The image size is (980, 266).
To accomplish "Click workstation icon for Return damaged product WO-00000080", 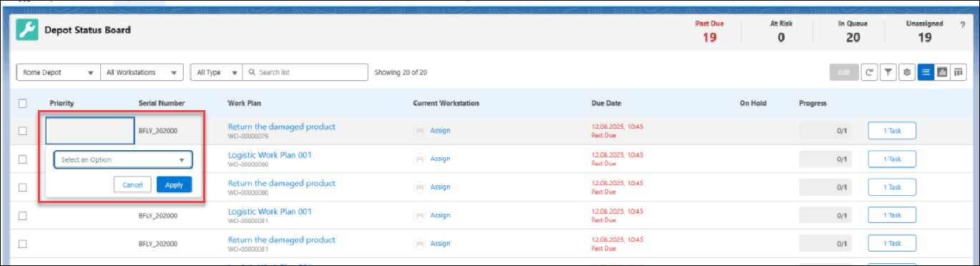I will click(419, 187).
